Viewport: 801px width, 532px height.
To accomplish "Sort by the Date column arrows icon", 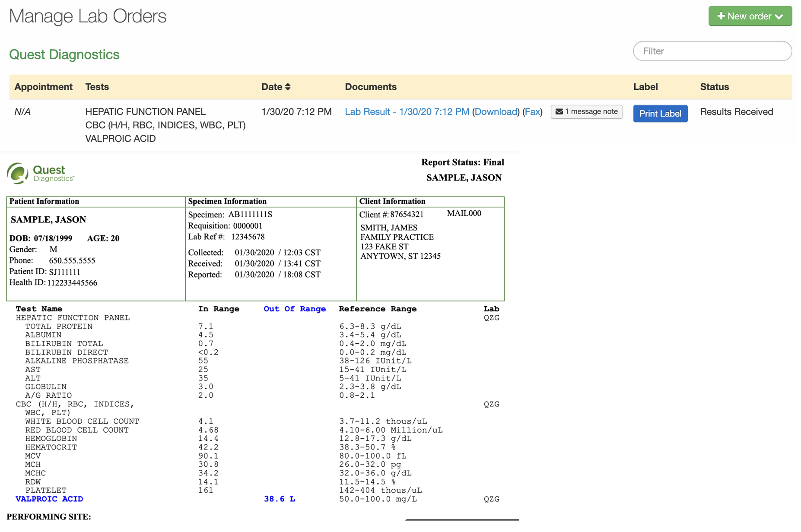I will pos(288,87).
